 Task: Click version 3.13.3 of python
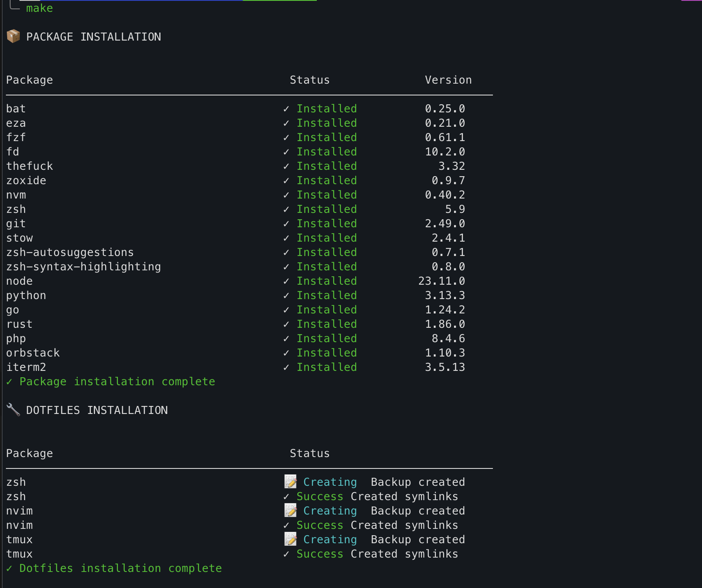445,295
